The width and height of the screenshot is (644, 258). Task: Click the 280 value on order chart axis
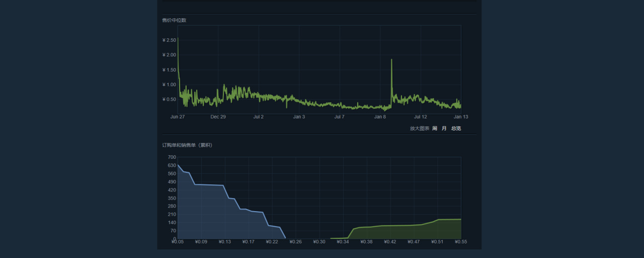coord(172,206)
